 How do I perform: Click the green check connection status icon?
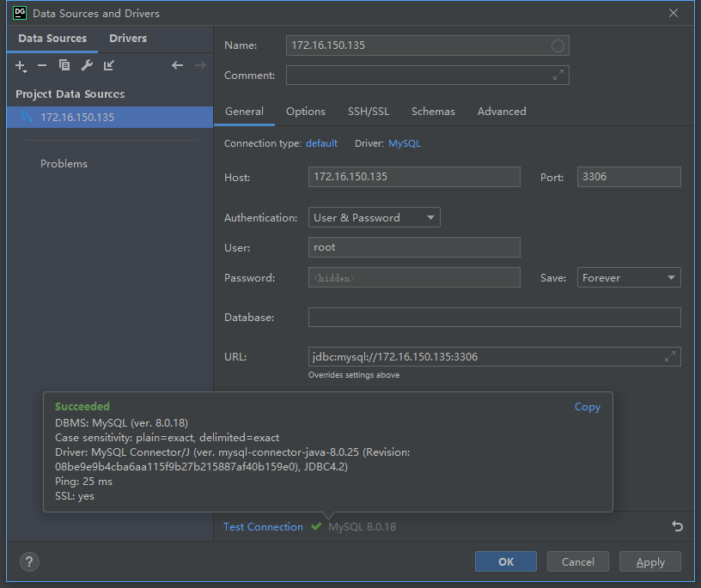(316, 526)
